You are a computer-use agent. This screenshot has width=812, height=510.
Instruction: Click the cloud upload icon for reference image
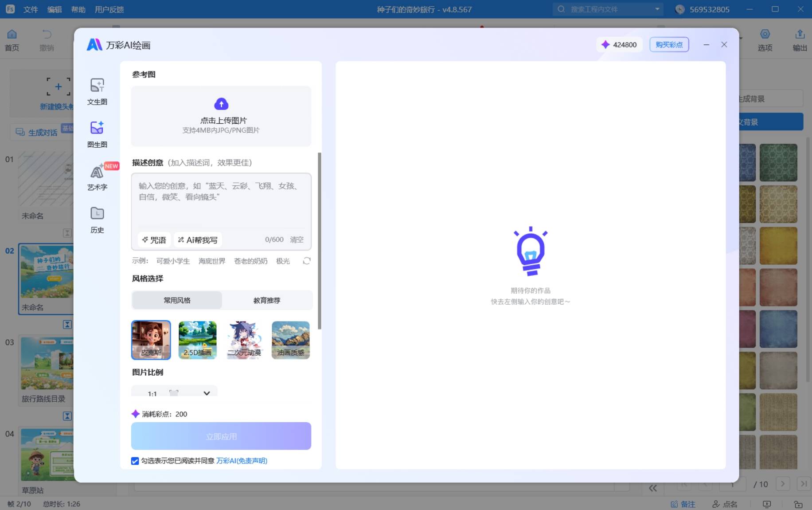coord(221,104)
